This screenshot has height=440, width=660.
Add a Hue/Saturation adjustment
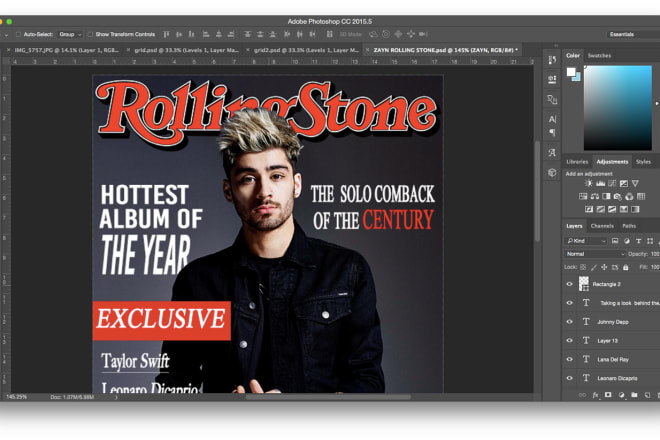pos(583,196)
